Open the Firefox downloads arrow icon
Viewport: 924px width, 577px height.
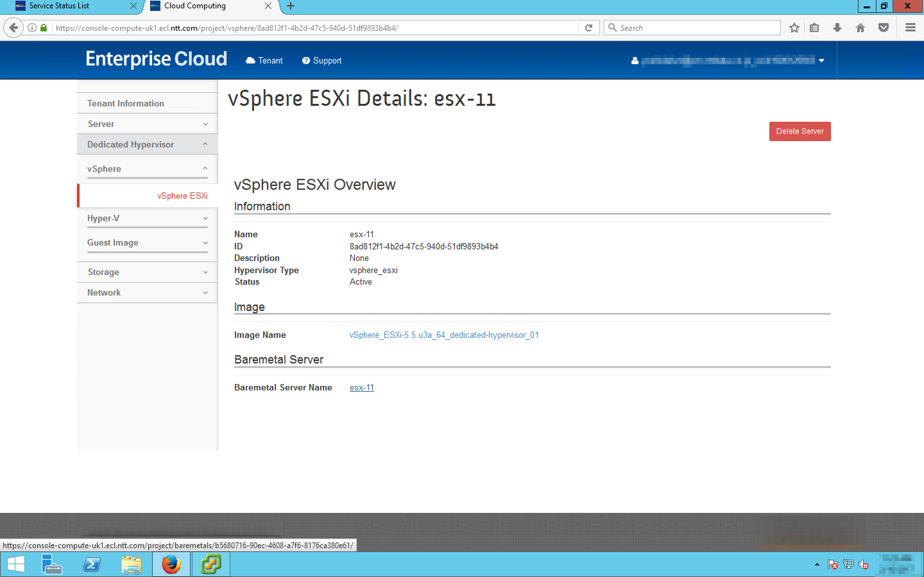tap(837, 28)
